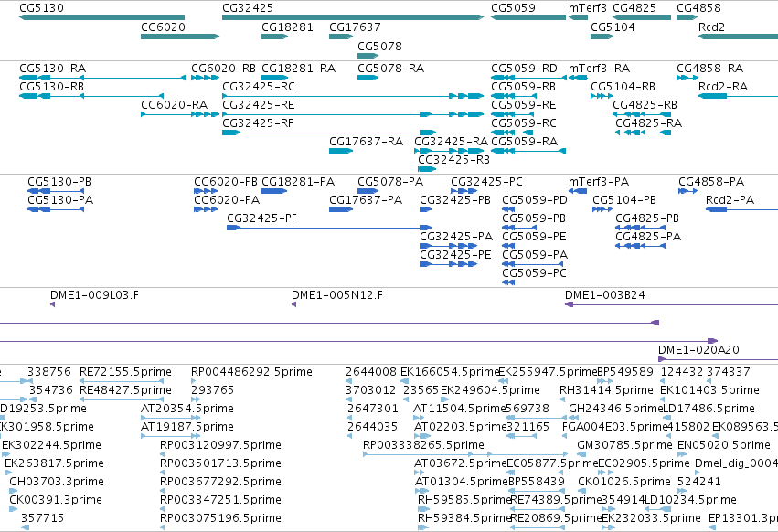Open the CG4825 gene label in the top track

pyautogui.click(x=634, y=8)
